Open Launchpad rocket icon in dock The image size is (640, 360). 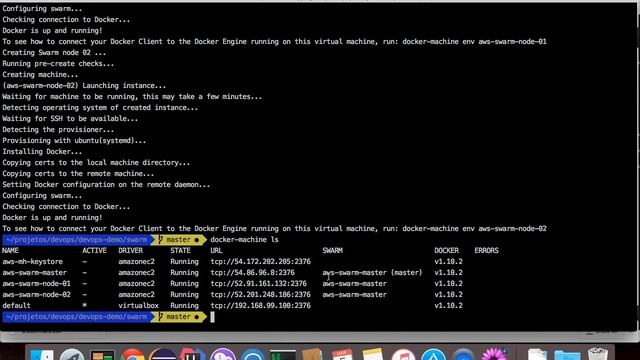pyautogui.click(x=72, y=355)
